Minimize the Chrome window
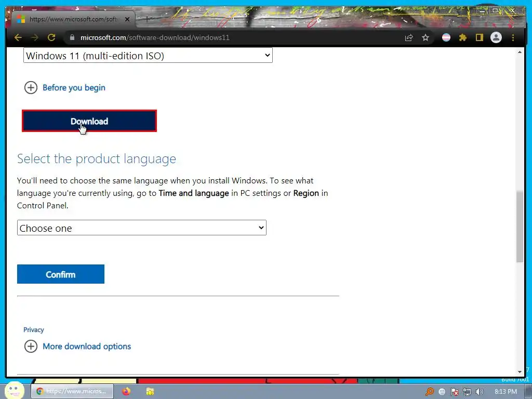532x399 pixels. click(x=482, y=11)
